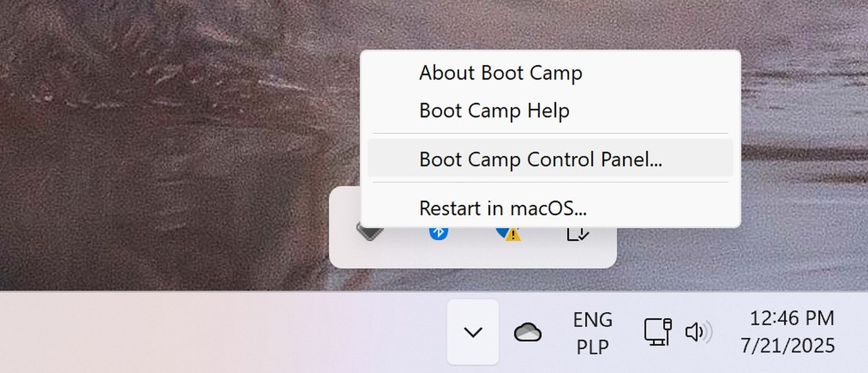This screenshot has width=868, height=373.
Task: Collapse hidden icons with chevron arrow
Action: (x=473, y=332)
